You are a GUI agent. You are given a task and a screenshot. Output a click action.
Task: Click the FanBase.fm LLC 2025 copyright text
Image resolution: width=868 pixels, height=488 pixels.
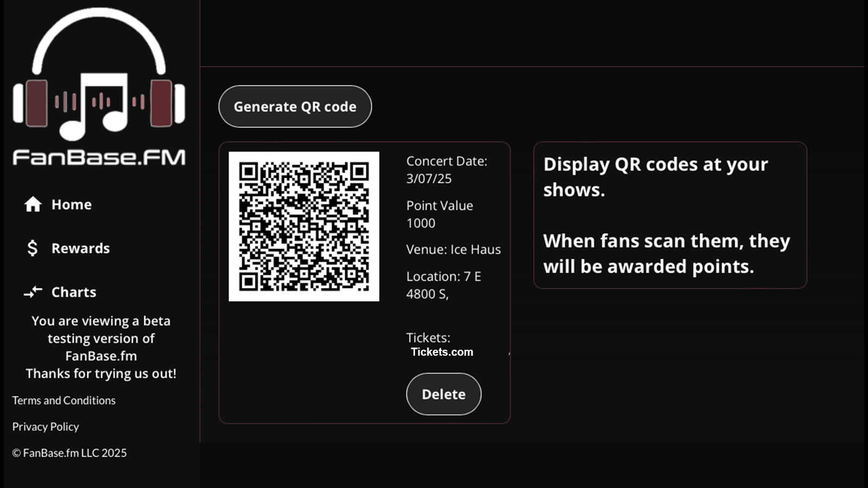coord(69,453)
